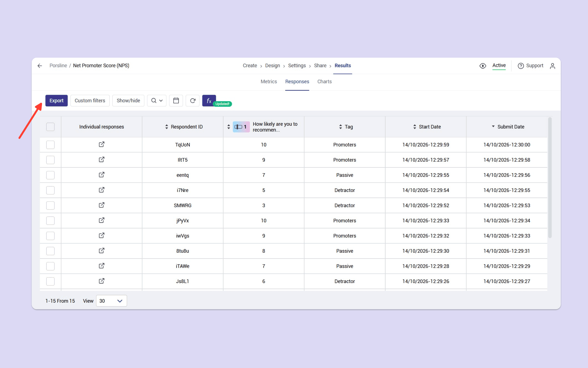
Task: Open individual response for jPyVx
Action: (102, 220)
